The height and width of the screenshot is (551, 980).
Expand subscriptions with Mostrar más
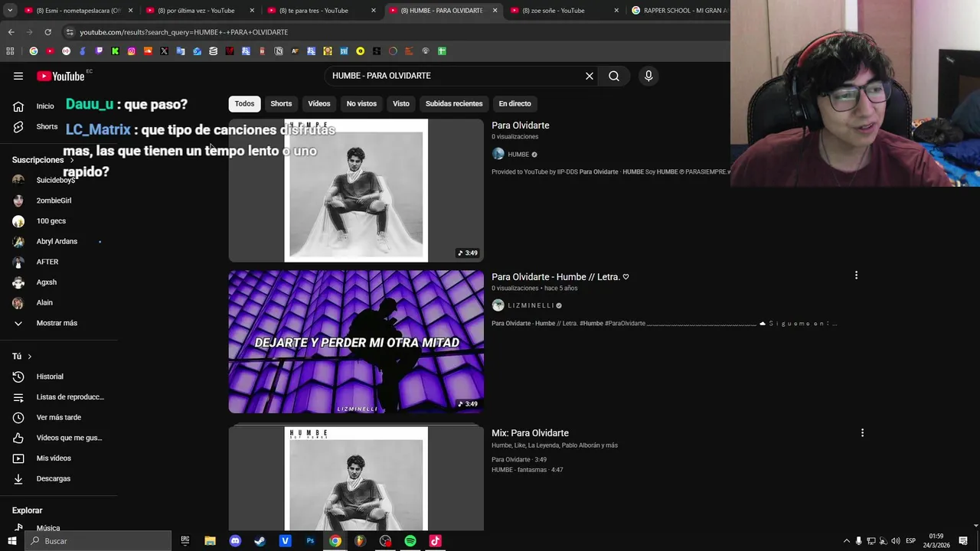[x=58, y=323]
